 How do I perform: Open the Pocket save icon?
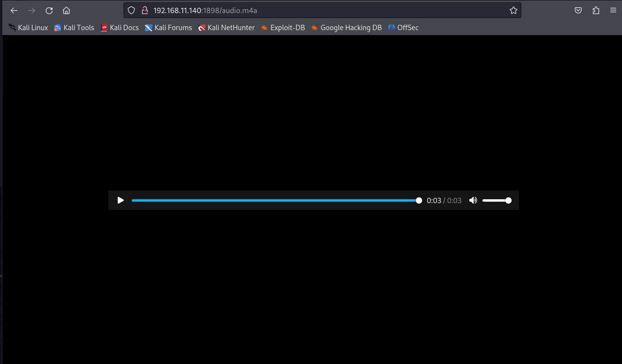click(x=578, y=11)
